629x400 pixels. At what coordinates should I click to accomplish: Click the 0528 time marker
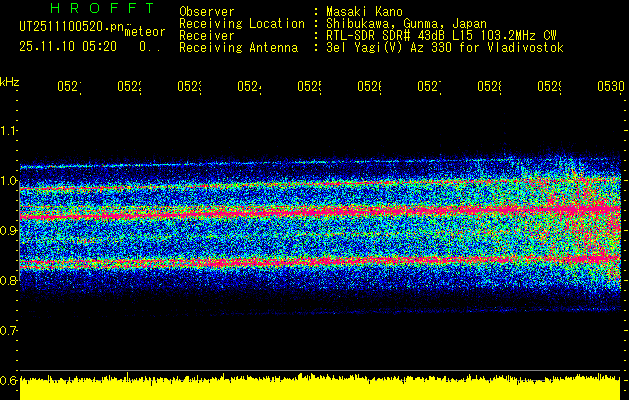coord(490,87)
